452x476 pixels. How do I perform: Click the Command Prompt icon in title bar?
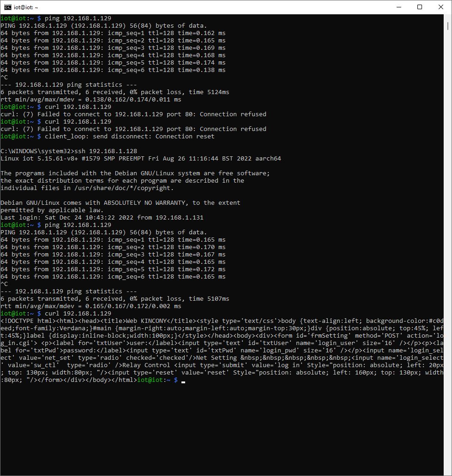pos(8,7)
